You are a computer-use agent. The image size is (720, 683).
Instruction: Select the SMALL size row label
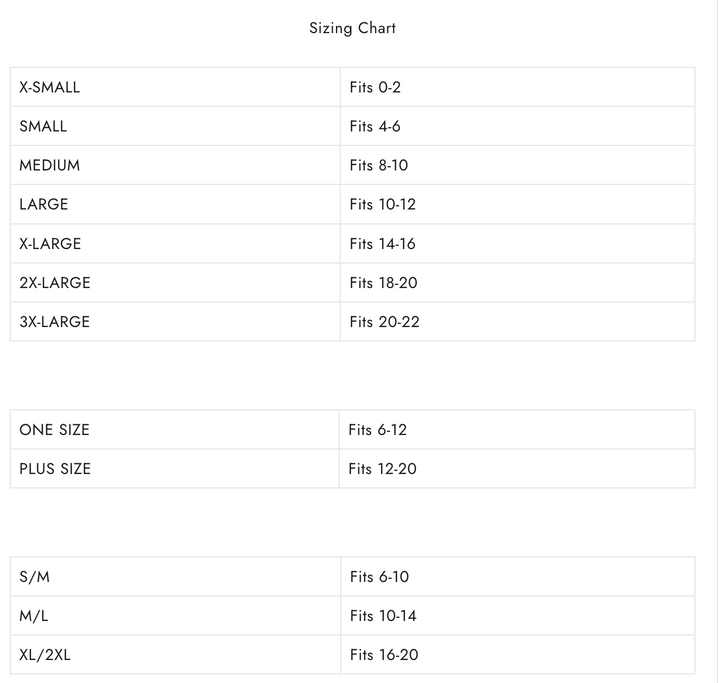[175, 126]
